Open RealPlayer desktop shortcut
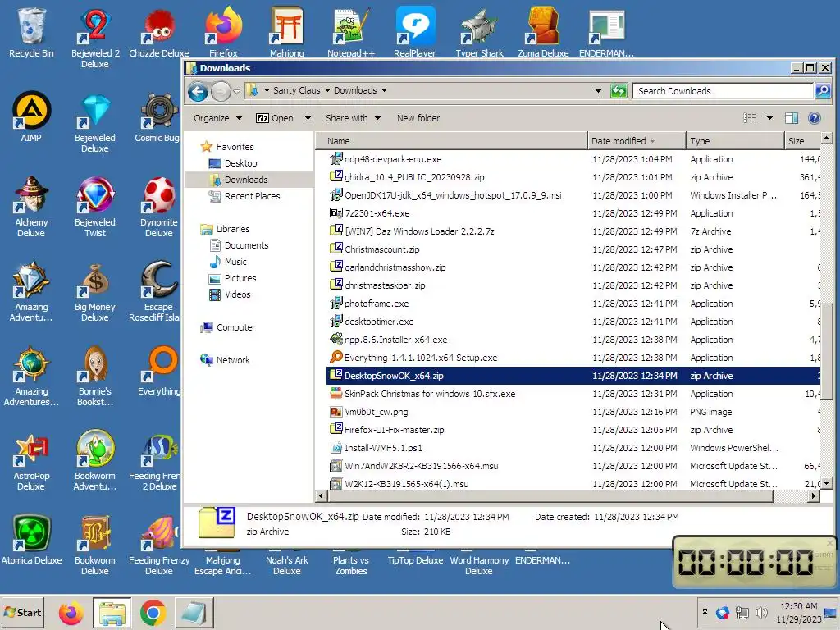Screen dimensions: 840x630 pos(414,32)
